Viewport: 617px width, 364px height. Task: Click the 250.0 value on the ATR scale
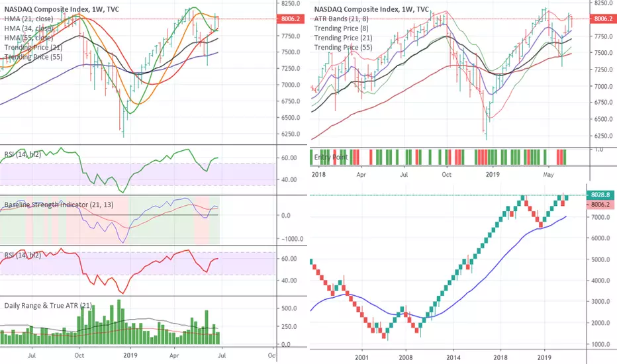[x=289, y=327]
